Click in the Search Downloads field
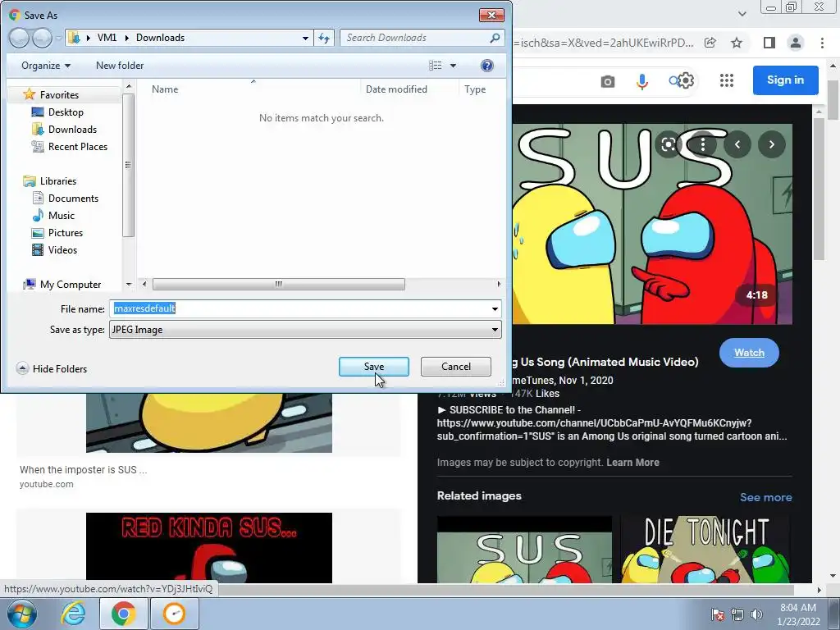840x630 pixels. click(x=415, y=38)
